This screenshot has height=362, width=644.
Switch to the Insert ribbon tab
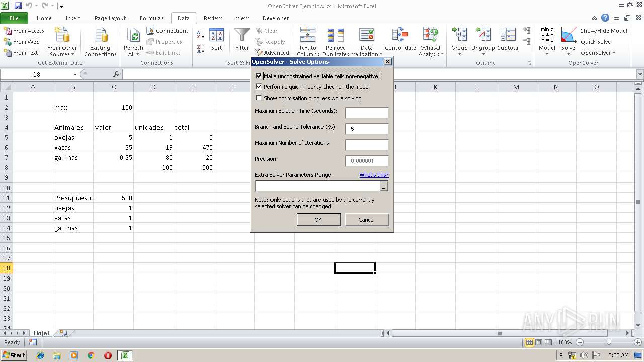tap(73, 18)
